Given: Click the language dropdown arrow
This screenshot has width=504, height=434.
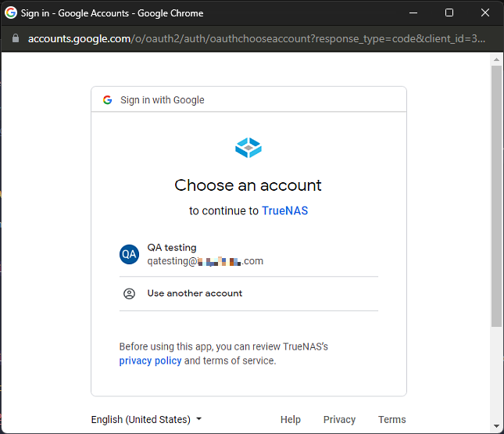Looking at the screenshot, I should click(198, 419).
